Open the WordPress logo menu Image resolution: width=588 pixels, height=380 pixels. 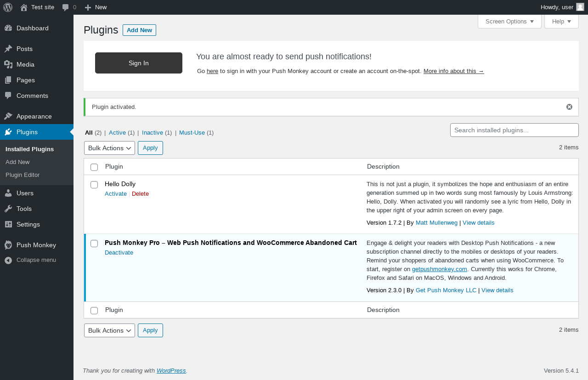click(x=8, y=7)
